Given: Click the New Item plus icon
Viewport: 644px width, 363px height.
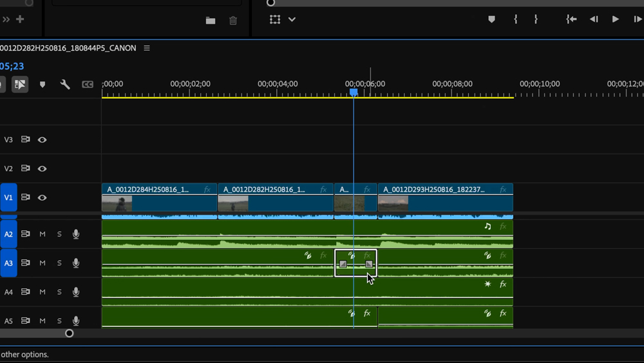Looking at the screenshot, I should [x=20, y=19].
